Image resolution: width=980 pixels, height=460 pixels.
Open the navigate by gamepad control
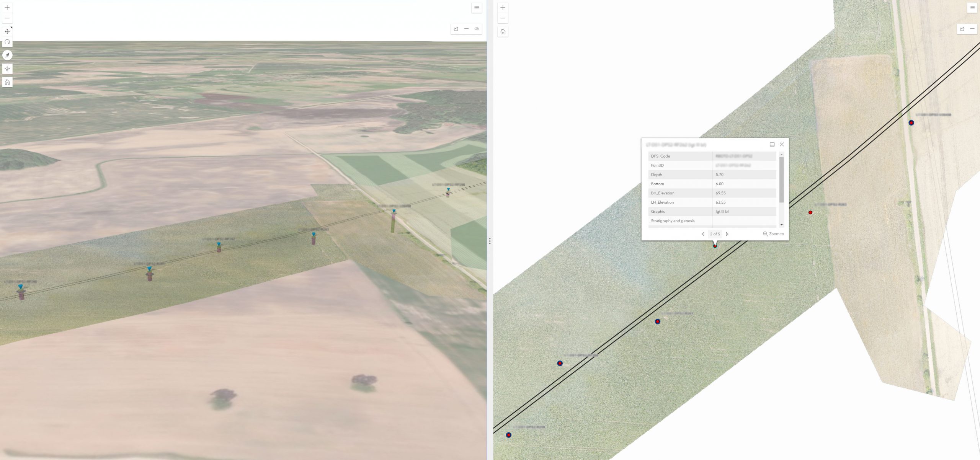tap(7, 69)
